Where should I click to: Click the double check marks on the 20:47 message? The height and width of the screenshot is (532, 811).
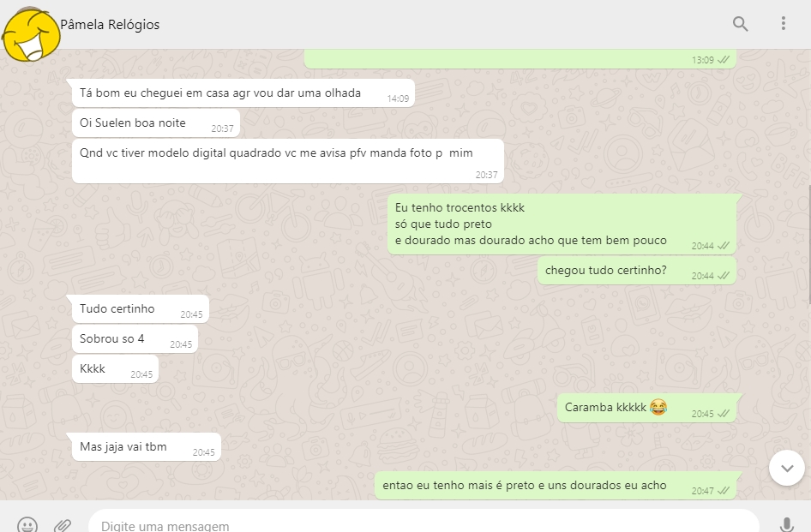723,490
